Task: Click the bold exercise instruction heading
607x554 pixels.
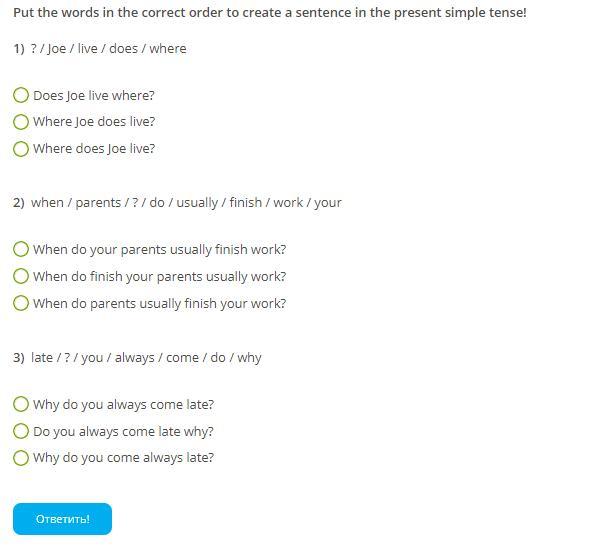Action: [x=269, y=13]
